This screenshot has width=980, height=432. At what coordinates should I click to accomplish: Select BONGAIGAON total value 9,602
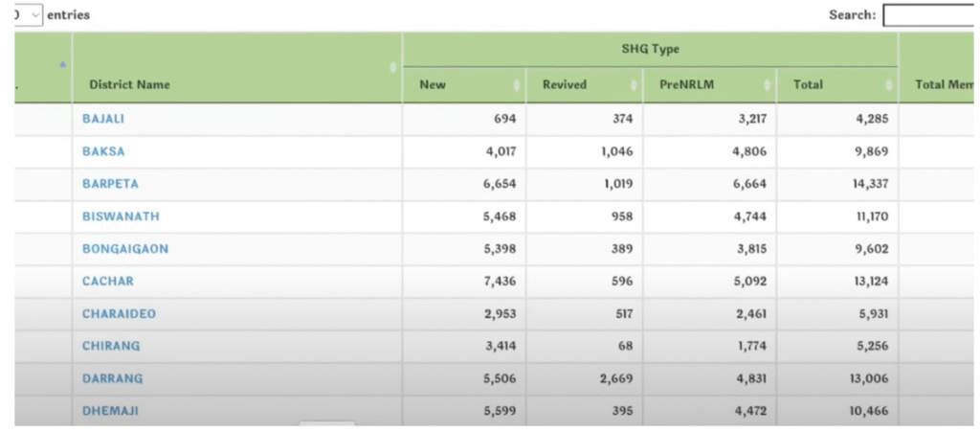pyautogui.click(x=872, y=249)
